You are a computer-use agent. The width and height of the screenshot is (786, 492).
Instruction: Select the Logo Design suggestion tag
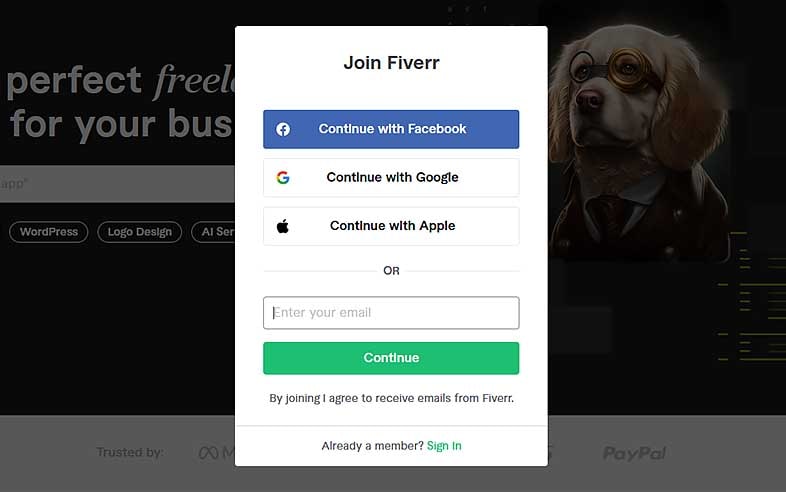(x=139, y=232)
